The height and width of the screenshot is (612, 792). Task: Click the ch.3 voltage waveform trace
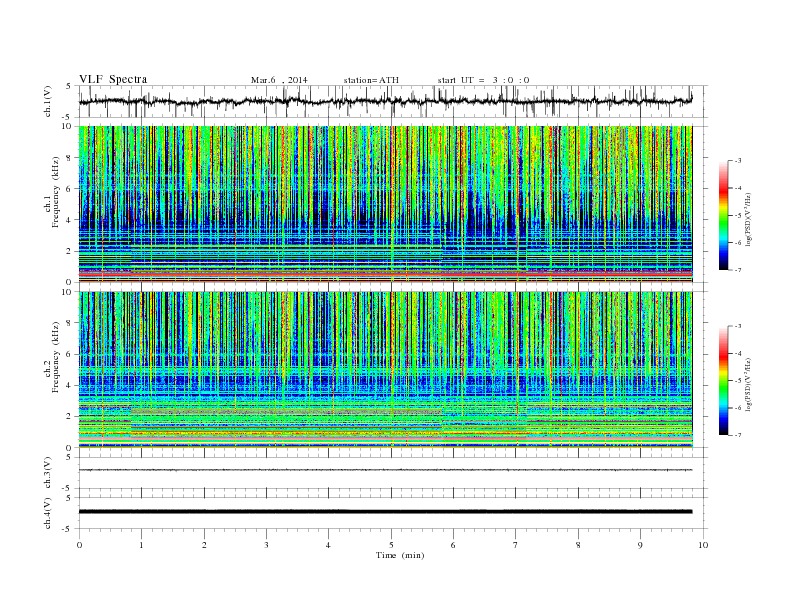[x=385, y=470]
